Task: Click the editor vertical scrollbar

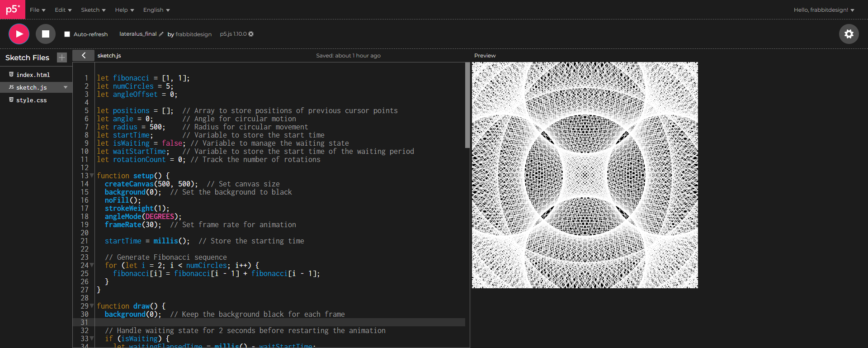Action: click(x=467, y=105)
